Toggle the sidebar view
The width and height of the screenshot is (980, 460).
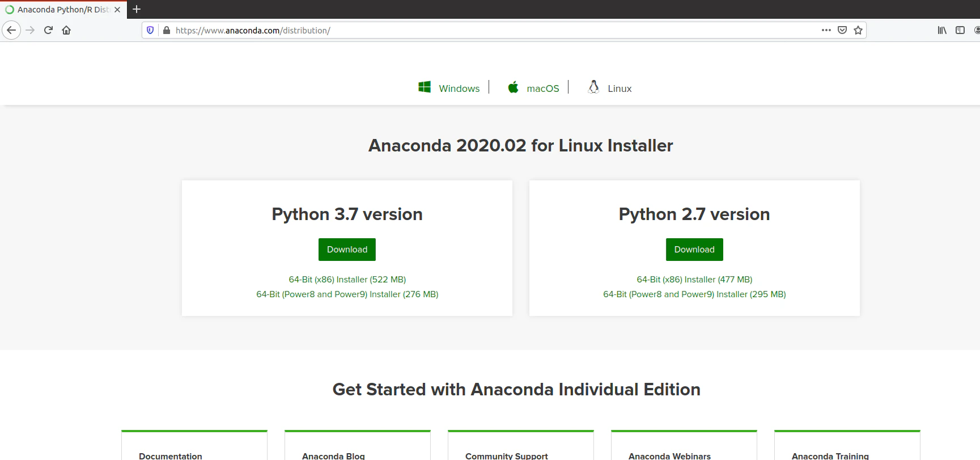coord(960,30)
